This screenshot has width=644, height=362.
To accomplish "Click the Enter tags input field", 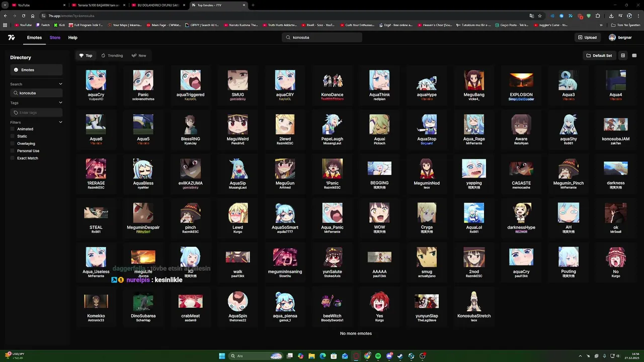I will [x=36, y=113].
